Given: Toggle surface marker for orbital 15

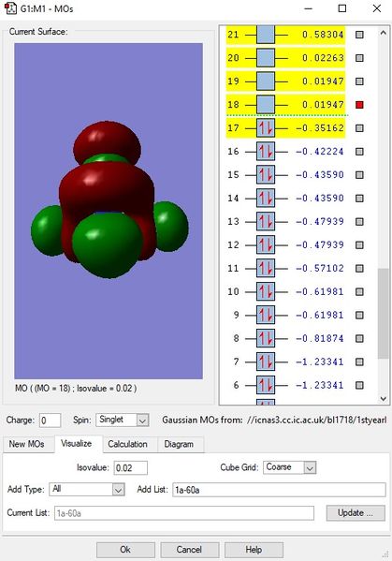Looking at the screenshot, I should pos(359,174).
